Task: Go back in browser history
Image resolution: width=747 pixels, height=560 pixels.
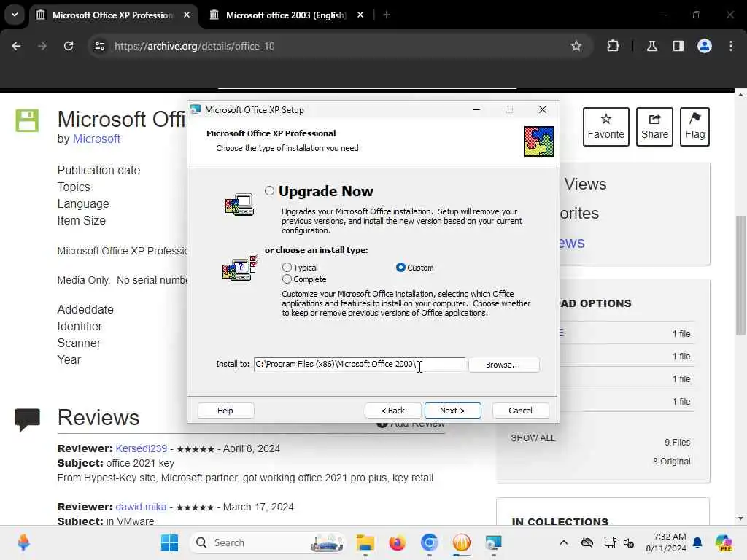Action: (x=16, y=46)
